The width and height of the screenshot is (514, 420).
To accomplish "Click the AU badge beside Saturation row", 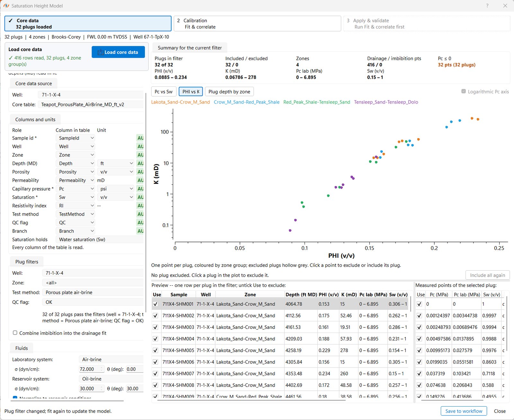I will point(140,197).
